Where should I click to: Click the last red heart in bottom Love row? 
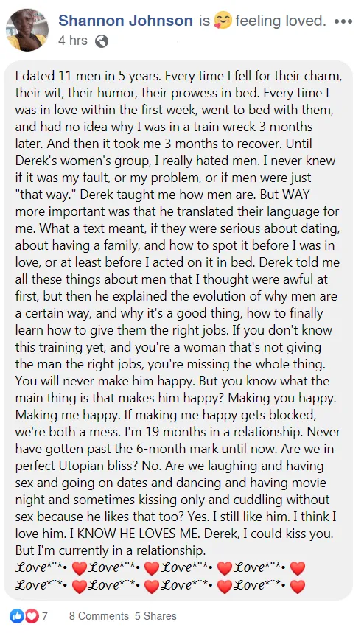tap(298, 586)
